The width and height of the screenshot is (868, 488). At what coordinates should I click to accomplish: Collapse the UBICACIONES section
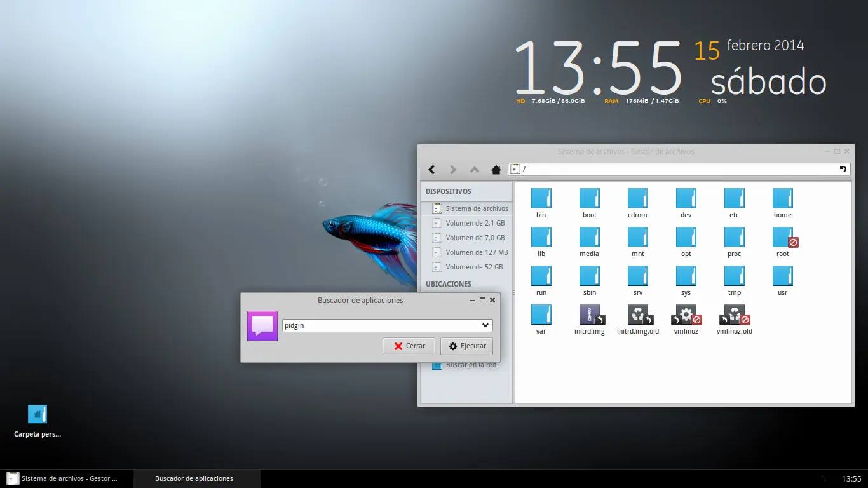tap(448, 283)
